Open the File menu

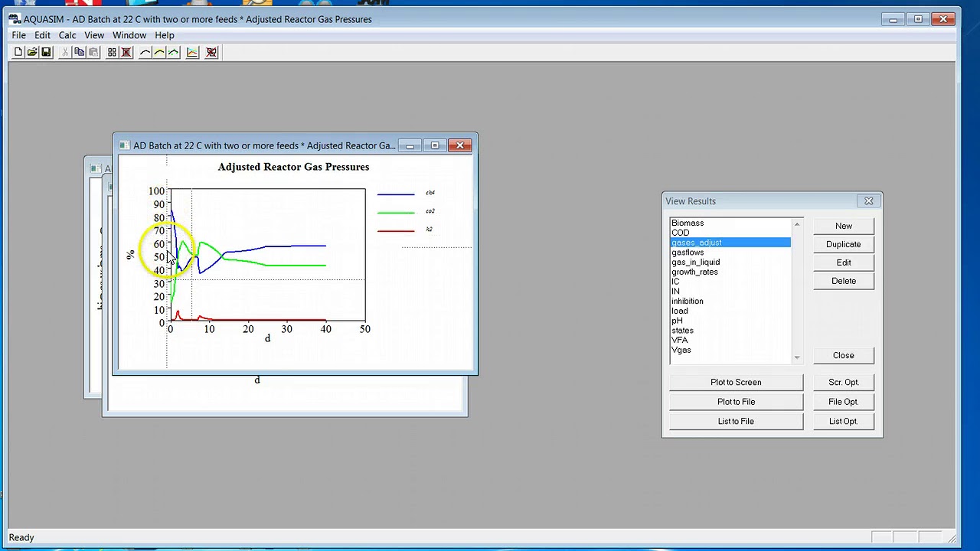coord(18,35)
